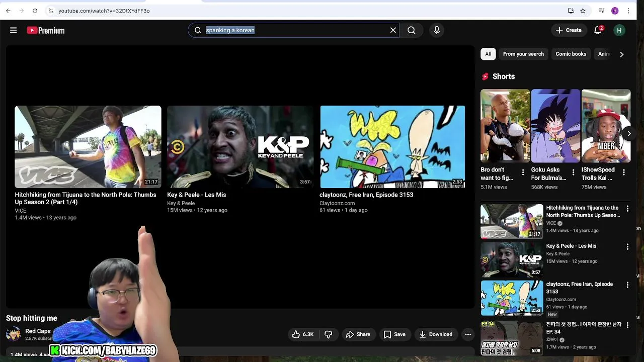Bookmark page with star icon
The image size is (644, 362).
pos(583,11)
